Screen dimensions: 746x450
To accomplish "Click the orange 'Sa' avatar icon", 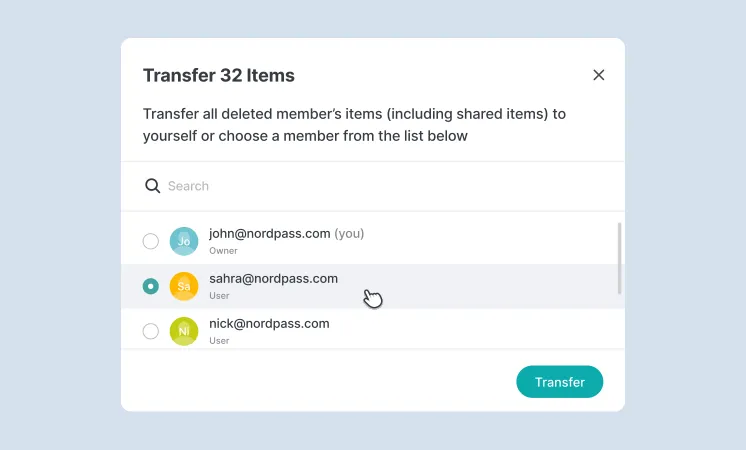I will click(x=184, y=286).
